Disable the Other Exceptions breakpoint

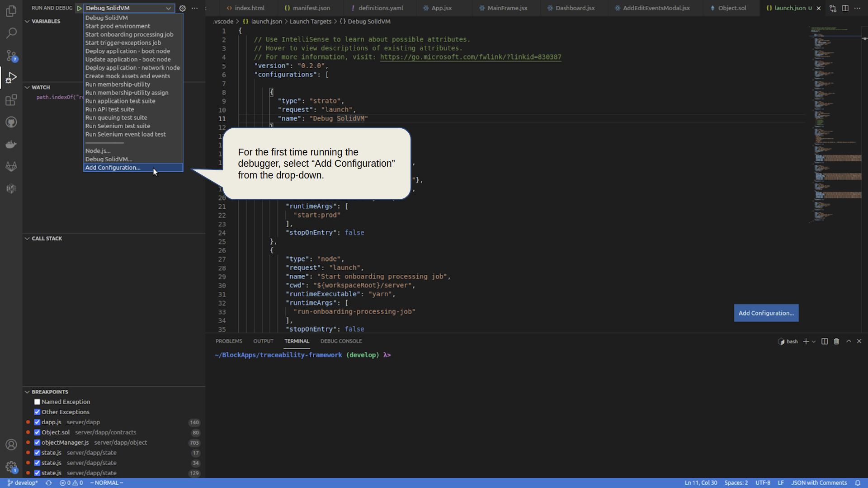coord(37,412)
